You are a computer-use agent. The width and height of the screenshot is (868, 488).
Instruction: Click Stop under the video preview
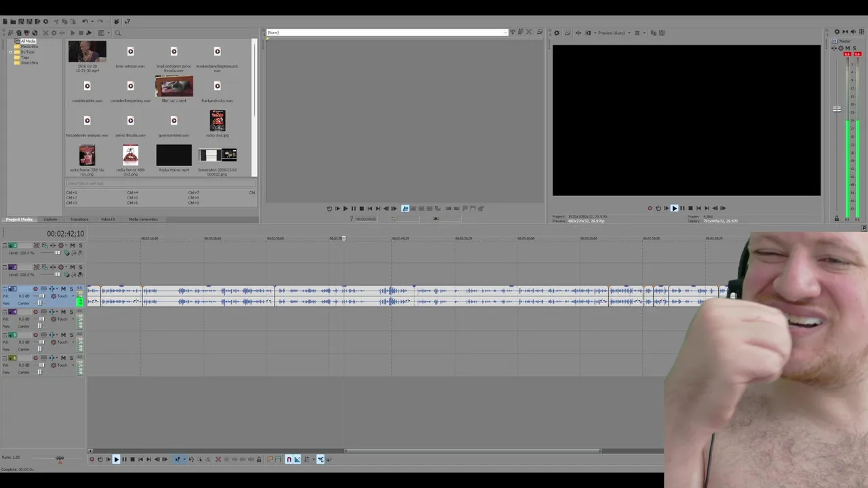click(x=690, y=209)
